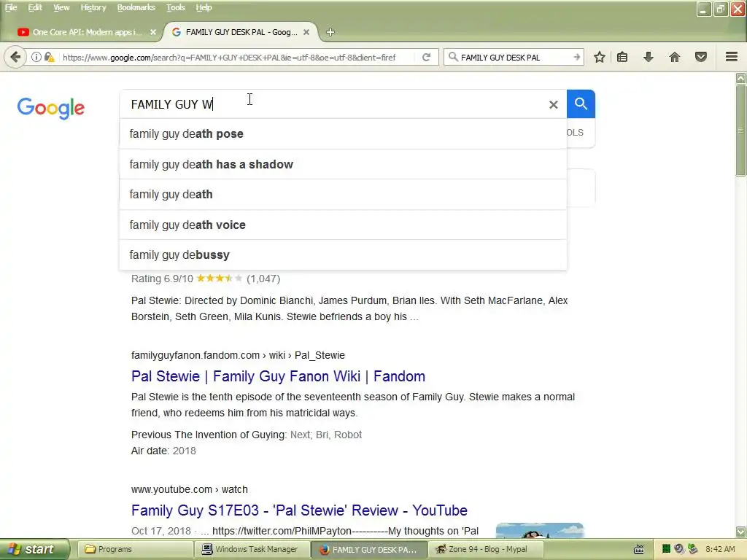
Task: Click the YouTube result video thumbnail
Action: (540, 530)
